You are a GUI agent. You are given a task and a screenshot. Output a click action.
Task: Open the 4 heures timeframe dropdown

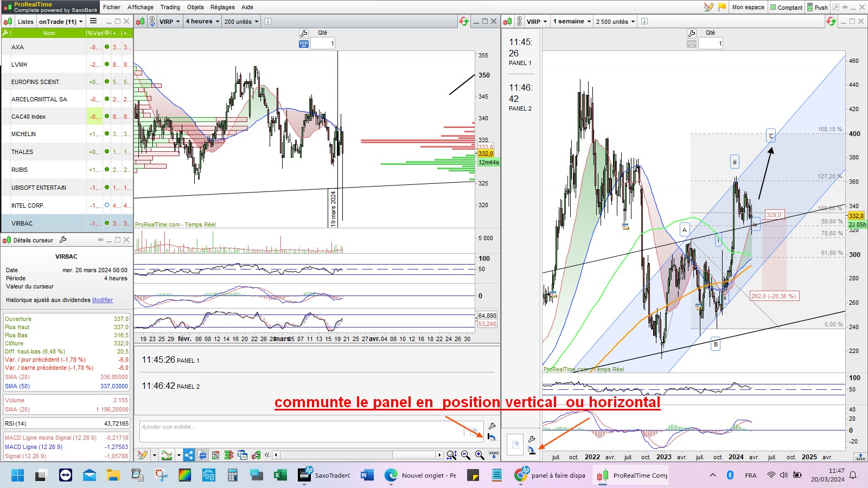[202, 22]
